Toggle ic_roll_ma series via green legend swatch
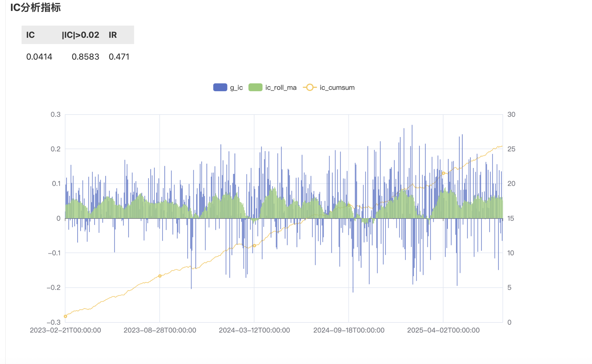 coord(255,87)
